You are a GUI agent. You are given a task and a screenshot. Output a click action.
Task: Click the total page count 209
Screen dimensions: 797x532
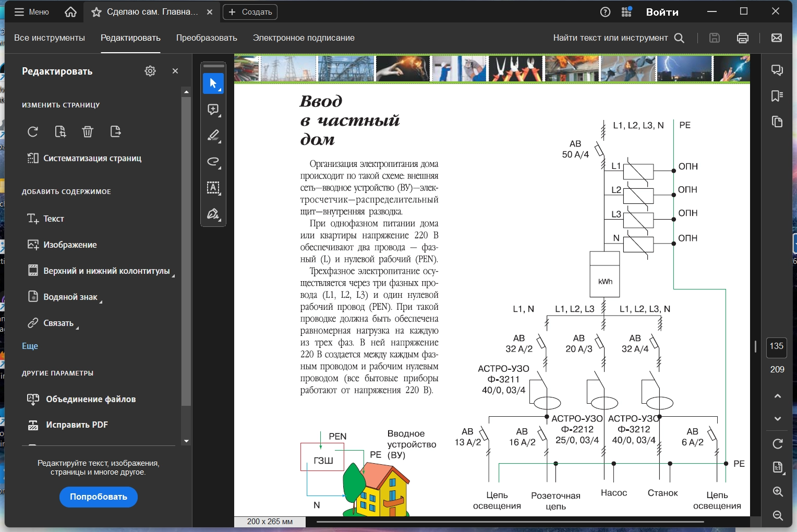click(777, 369)
